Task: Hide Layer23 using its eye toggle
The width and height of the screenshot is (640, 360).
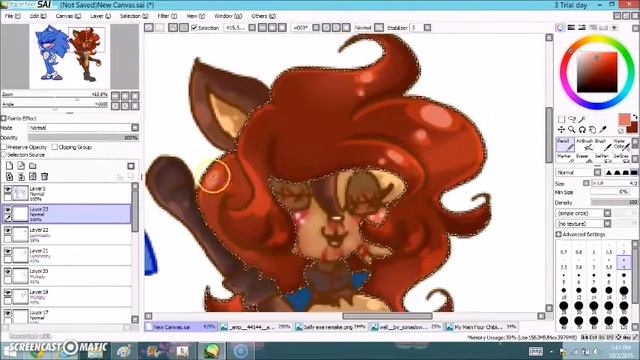Action: click(8, 210)
